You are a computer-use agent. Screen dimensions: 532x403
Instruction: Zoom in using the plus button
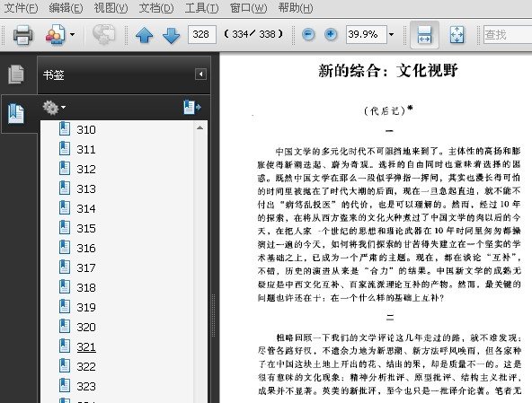[331, 34]
